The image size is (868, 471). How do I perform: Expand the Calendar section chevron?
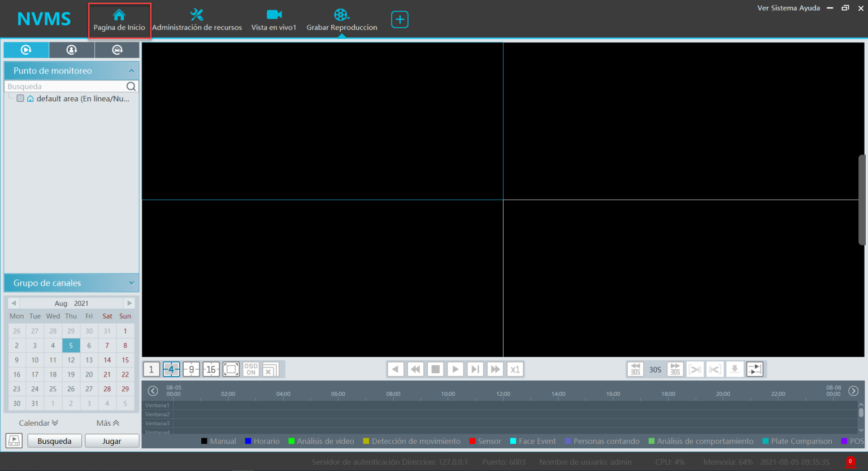pos(55,423)
